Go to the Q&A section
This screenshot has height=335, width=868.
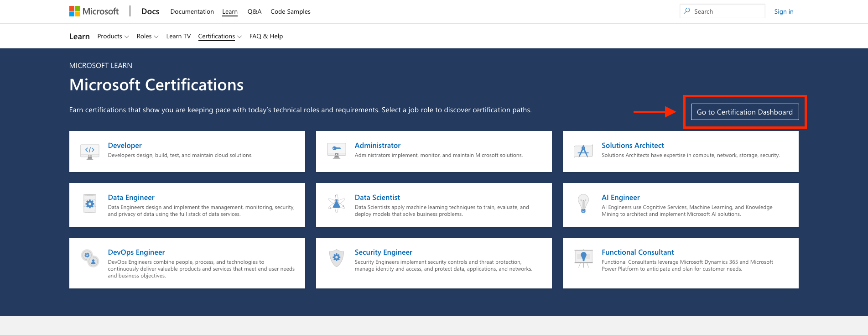tap(254, 12)
